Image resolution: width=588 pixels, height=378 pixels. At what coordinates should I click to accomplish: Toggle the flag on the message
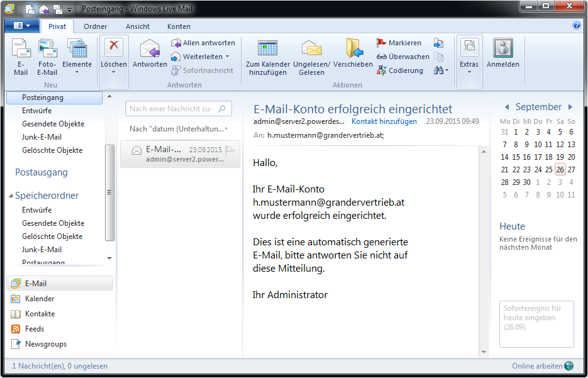230,150
